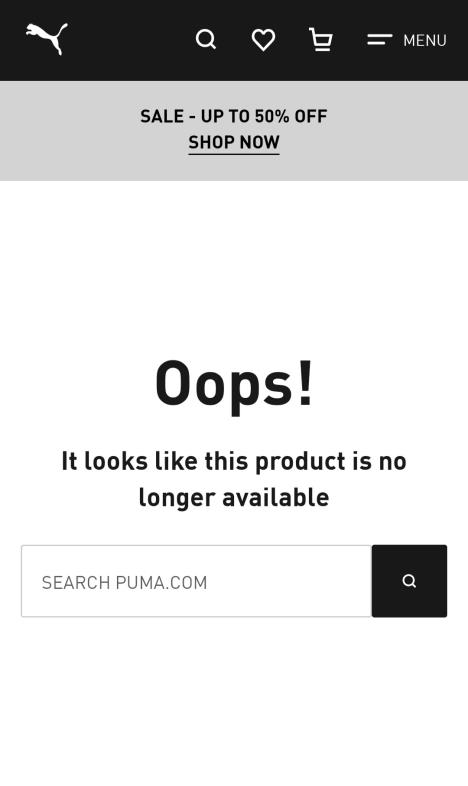Click the SALE - UP TO 50% OFF text
This screenshot has width=468, height=786.
pos(233,116)
